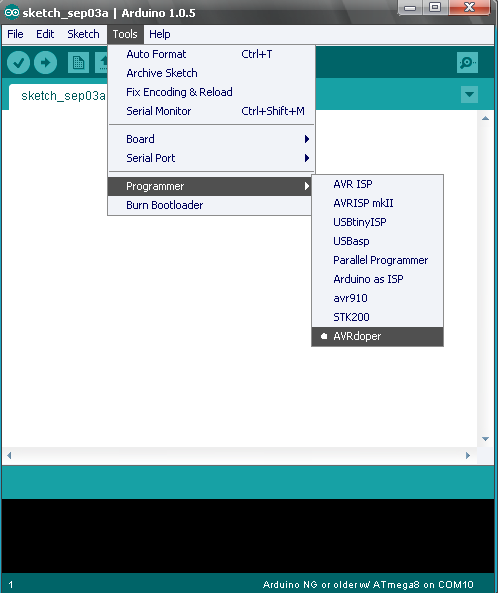Select Arduino as ISP programmer
The width and height of the screenshot is (498, 593).
point(377,279)
